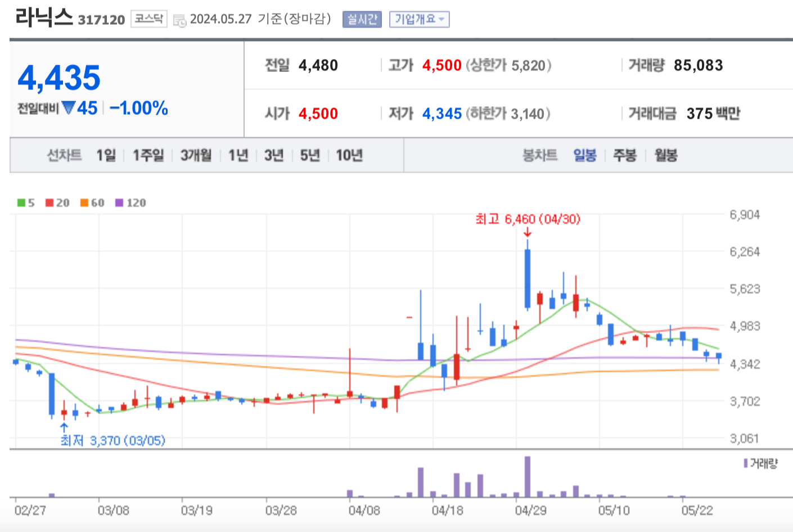Click the 최저 3,370 (03/05) low marker
793x532 pixels.
(113, 440)
